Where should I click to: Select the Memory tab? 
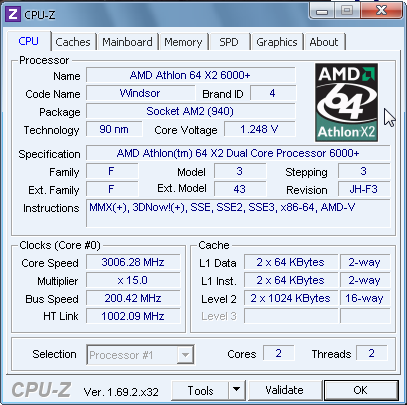click(x=183, y=42)
